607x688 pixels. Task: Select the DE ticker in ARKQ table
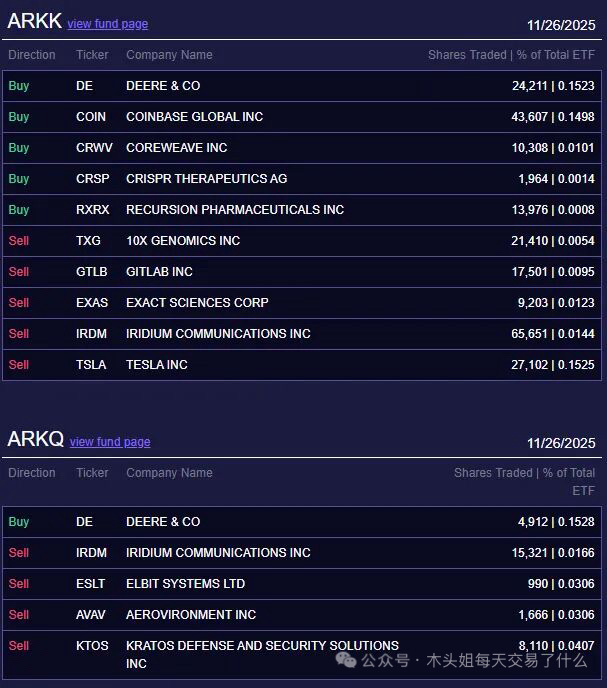pos(84,522)
